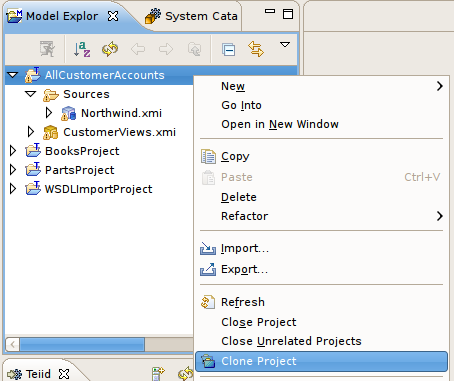
Task: Expand the PartsProject node
Action: tap(13, 170)
